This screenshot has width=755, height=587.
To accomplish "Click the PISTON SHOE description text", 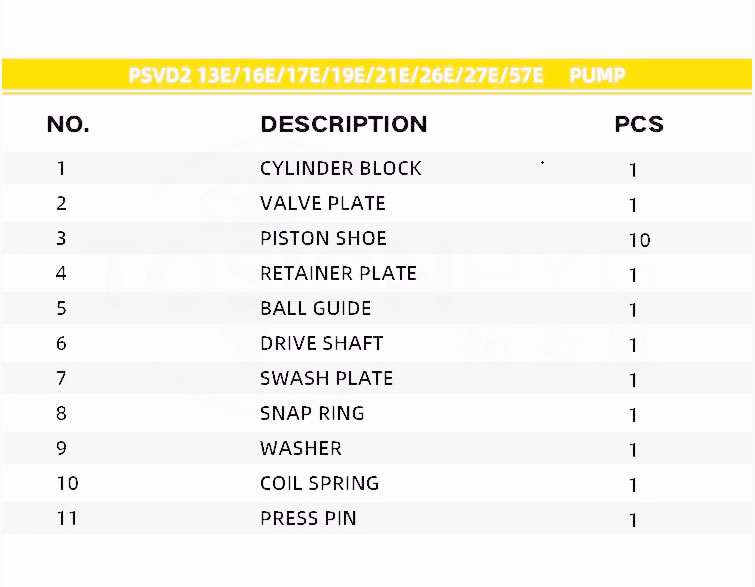I will pyautogui.click(x=323, y=238).
